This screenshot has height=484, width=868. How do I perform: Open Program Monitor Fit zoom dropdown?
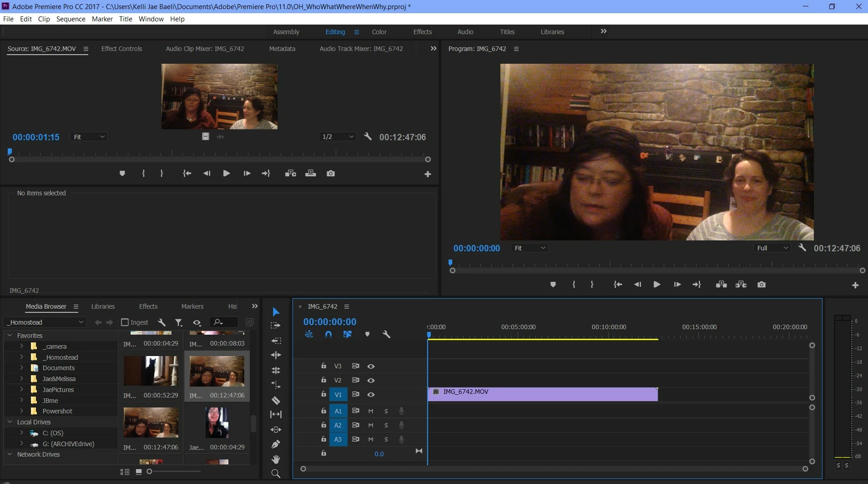tap(530, 248)
